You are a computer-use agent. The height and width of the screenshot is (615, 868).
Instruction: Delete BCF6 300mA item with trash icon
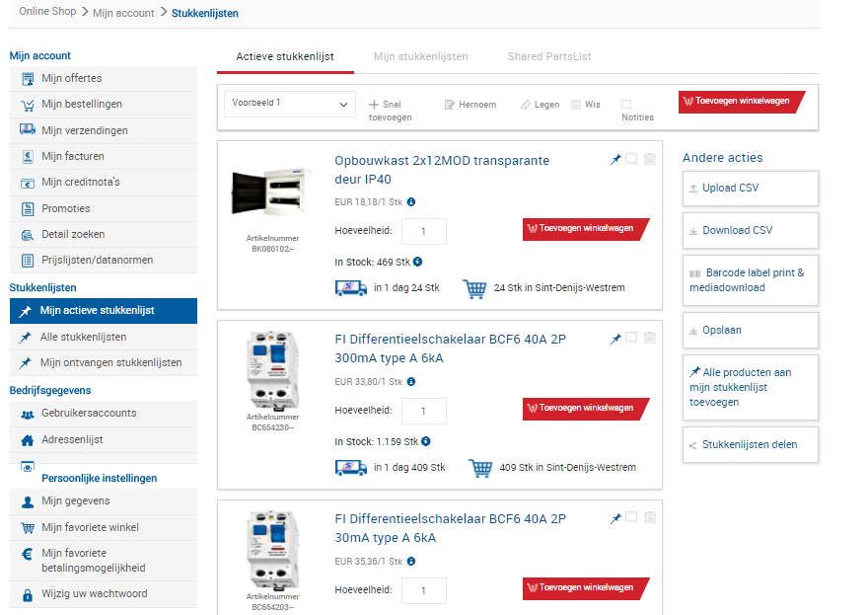pos(650,338)
